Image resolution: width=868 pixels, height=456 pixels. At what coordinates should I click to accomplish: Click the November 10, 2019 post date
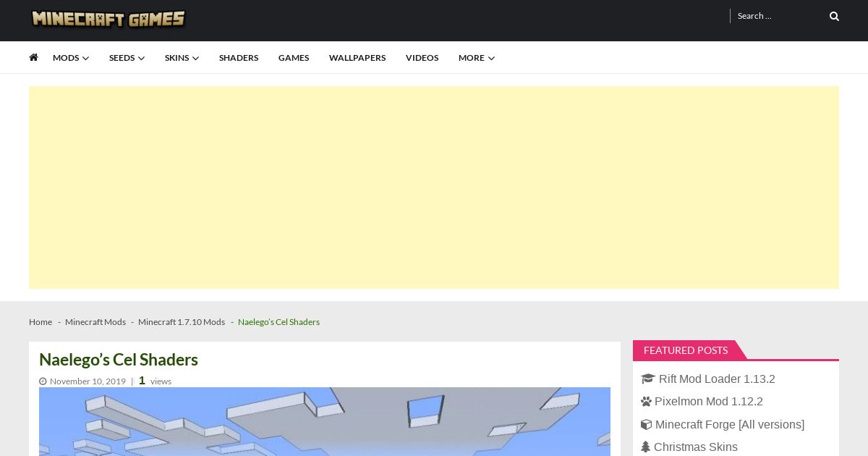tap(88, 381)
